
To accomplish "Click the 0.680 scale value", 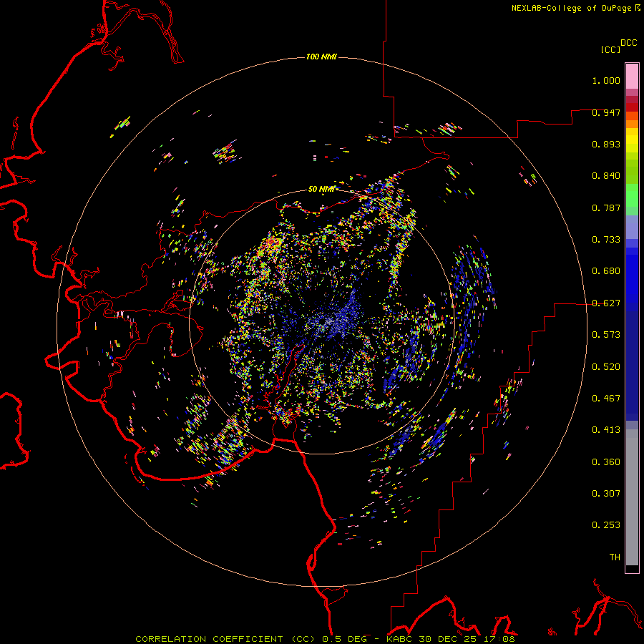I will point(606,271).
